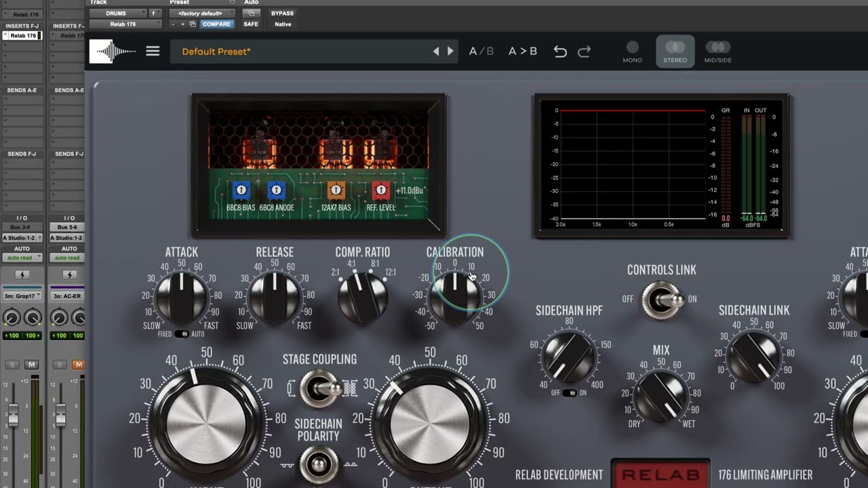Click the redo arrow icon
This screenshot has width=868, height=488.
(x=584, y=52)
